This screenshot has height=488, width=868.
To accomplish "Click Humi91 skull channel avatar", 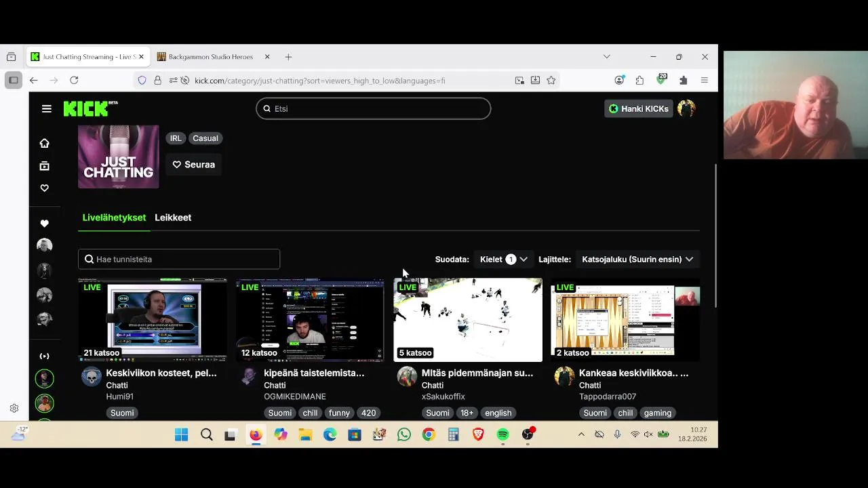I will click(x=92, y=376).
